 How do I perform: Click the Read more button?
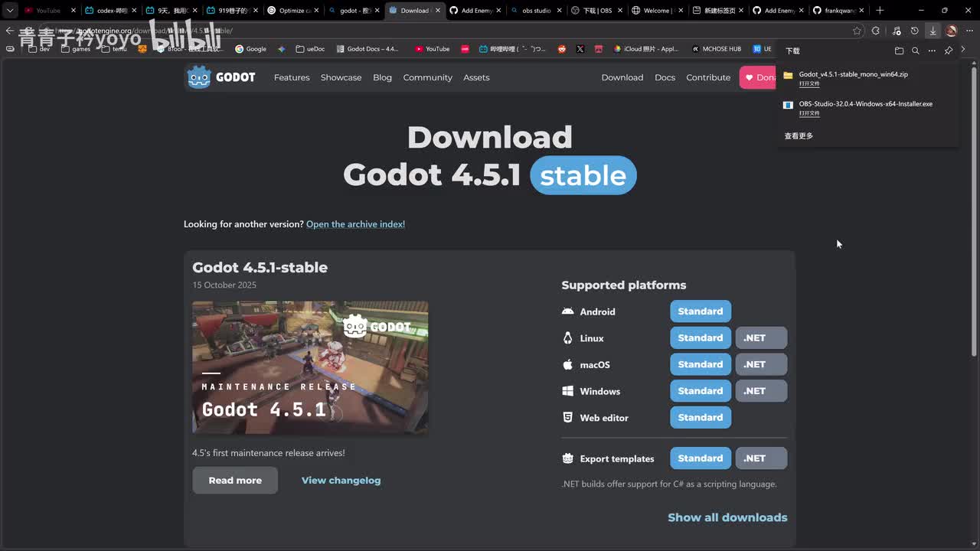pos(235,481)
